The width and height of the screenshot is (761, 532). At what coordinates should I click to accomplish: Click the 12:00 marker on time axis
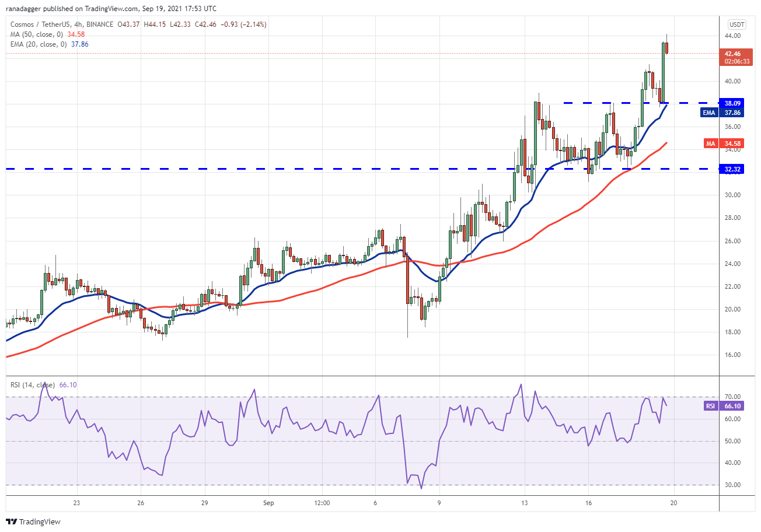coord(322,502)
